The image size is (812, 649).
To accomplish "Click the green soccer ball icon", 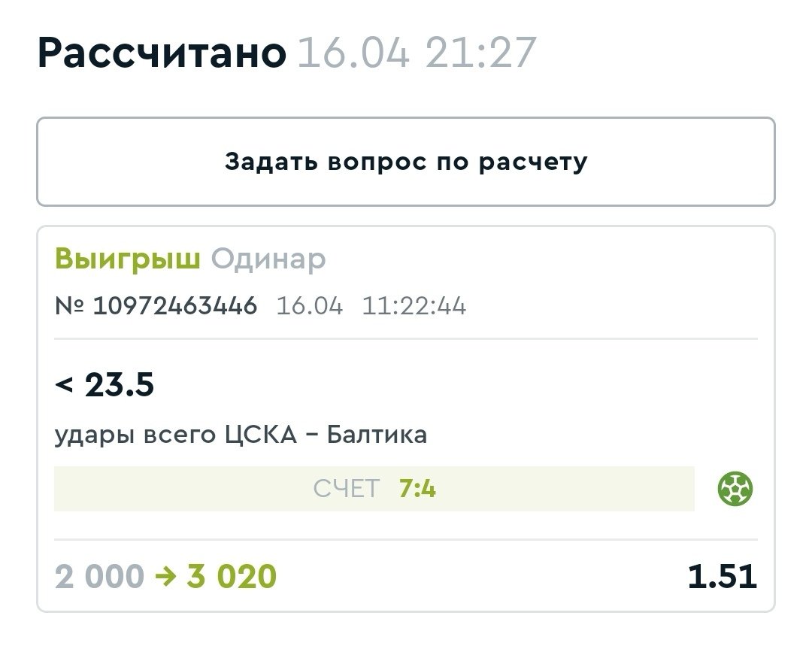I will pyautogui.click(x=735, y=490).
